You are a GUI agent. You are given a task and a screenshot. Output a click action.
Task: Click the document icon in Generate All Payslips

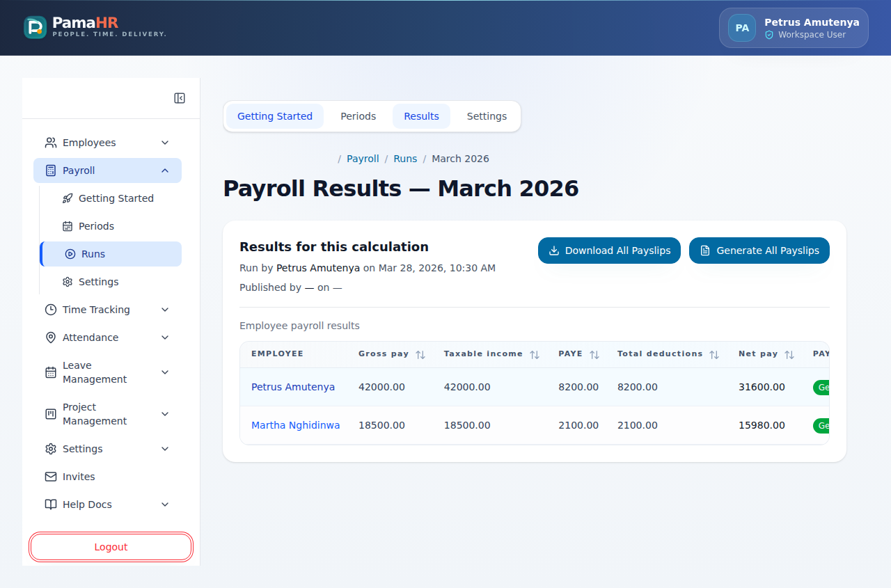coord(705,251)
